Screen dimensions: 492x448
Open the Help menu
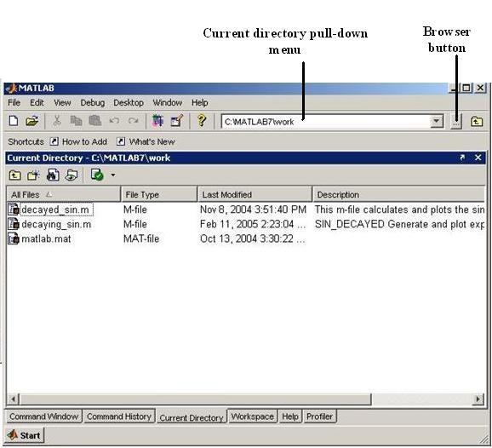(199, 103)
